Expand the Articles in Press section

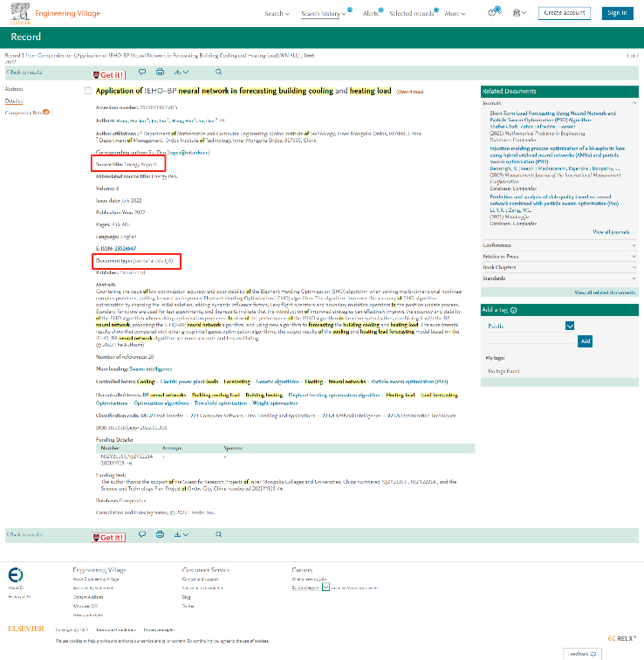coord(559,256)
